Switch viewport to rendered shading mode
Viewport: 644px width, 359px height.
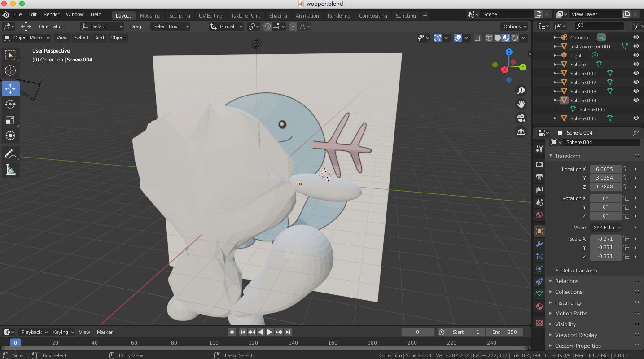point(514,38)
